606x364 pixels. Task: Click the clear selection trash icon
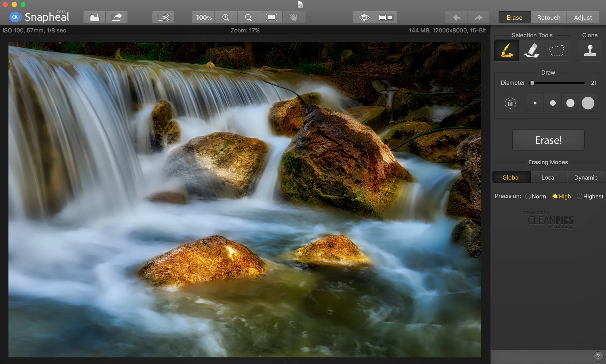coord(510,103)
